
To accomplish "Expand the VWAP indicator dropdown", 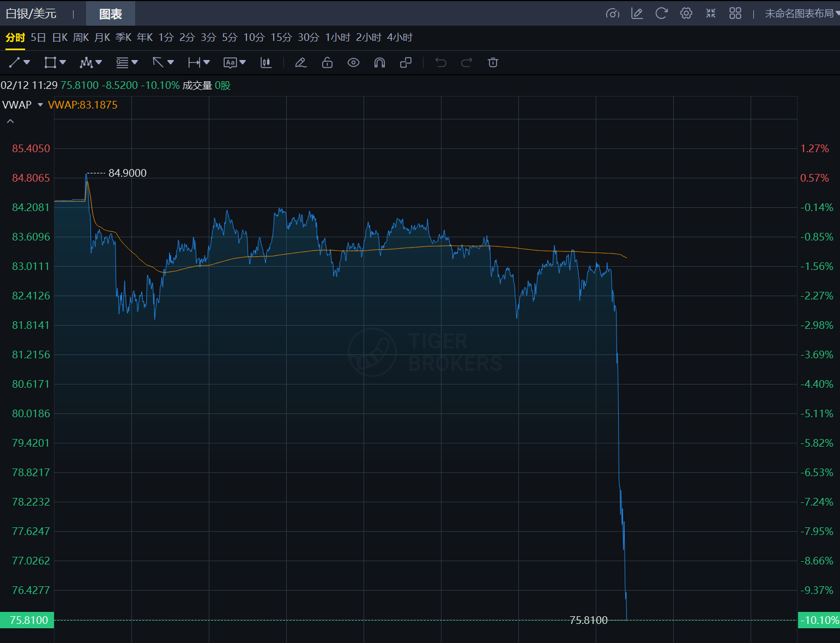I will click(40, 105).
